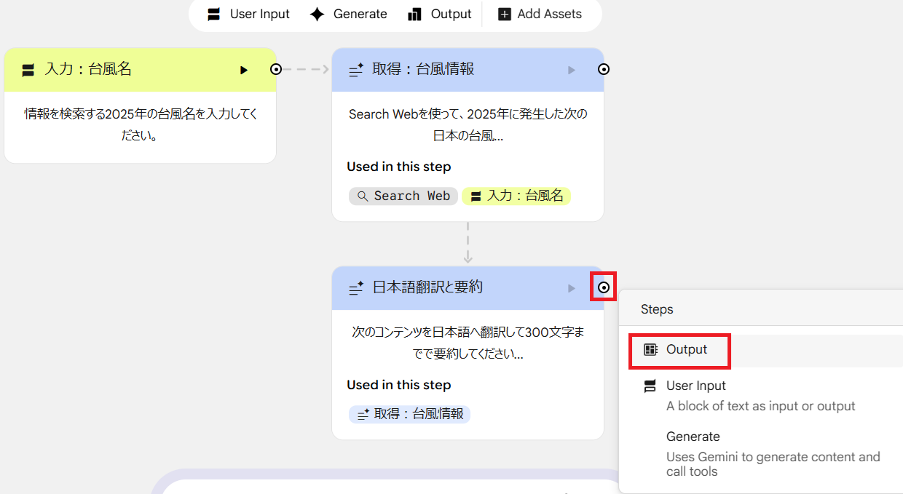Image resolution: width=904 pixels, height=494 pixels.
Task: Click 入力：台風名 chip in 取得：台風情報 node
Action: coord(516,196)
